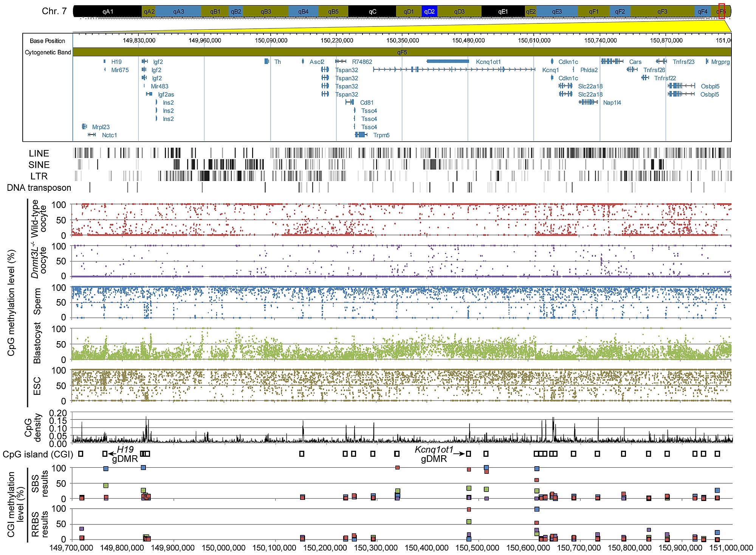Click the H19 gDMR annotation label

[125, 454]
